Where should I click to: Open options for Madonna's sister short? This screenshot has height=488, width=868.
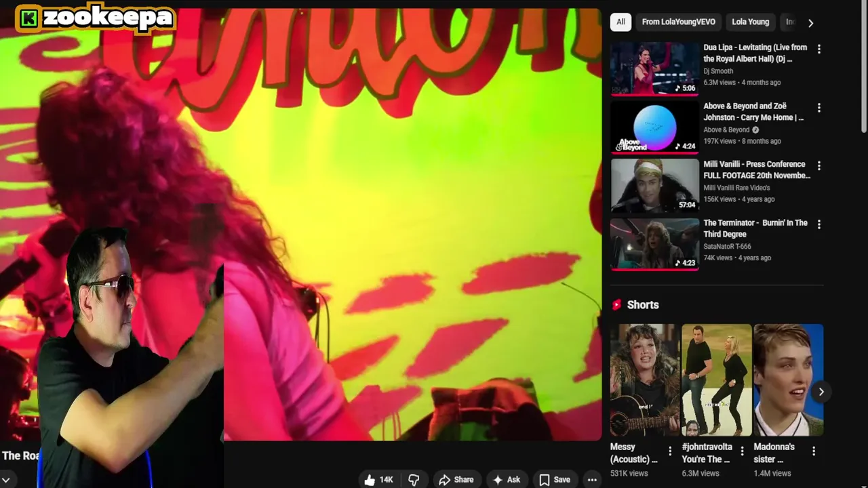[814, 451]
